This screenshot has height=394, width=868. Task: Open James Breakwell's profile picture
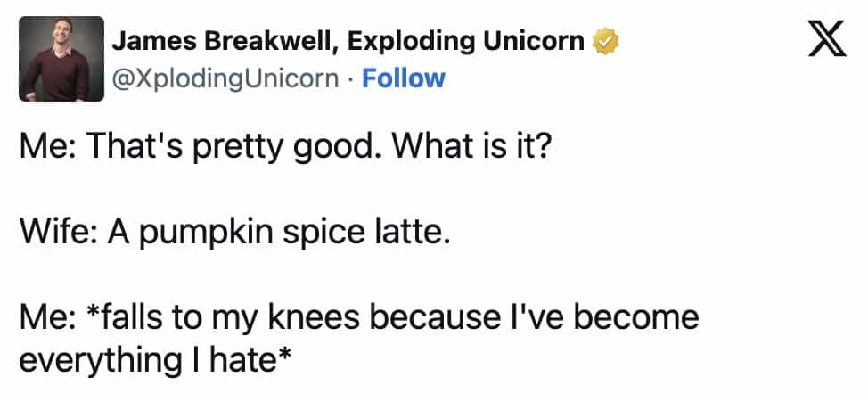click(54, 59)
